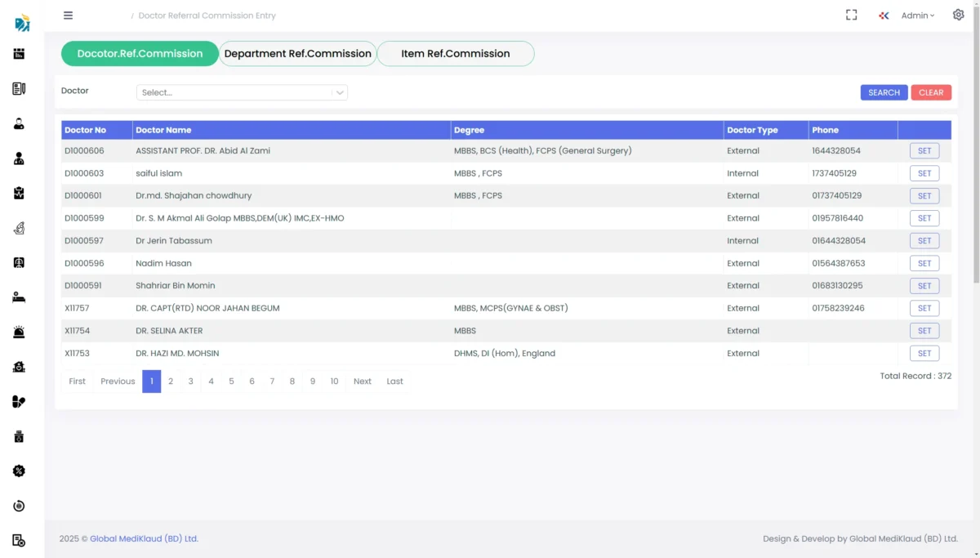Switch to Department Ref.Commission tab
Viewport: 980px width, 558px height.
[x=297, y=54]
